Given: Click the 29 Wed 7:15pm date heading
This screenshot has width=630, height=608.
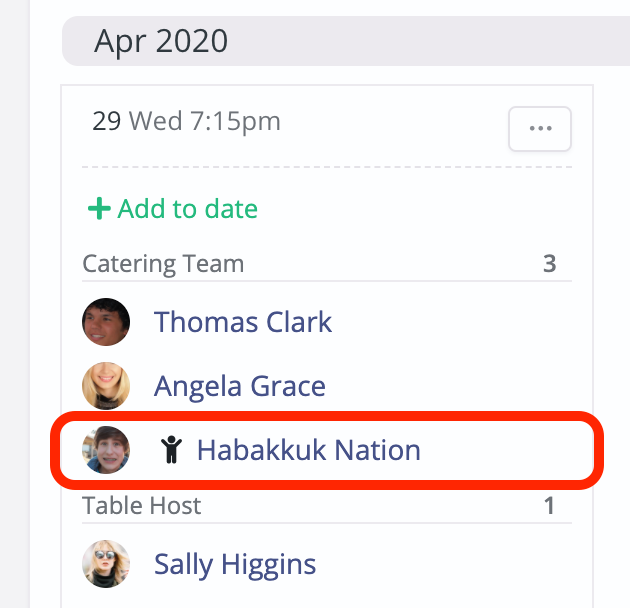Looking at the screenshot, I should [186, 121].
